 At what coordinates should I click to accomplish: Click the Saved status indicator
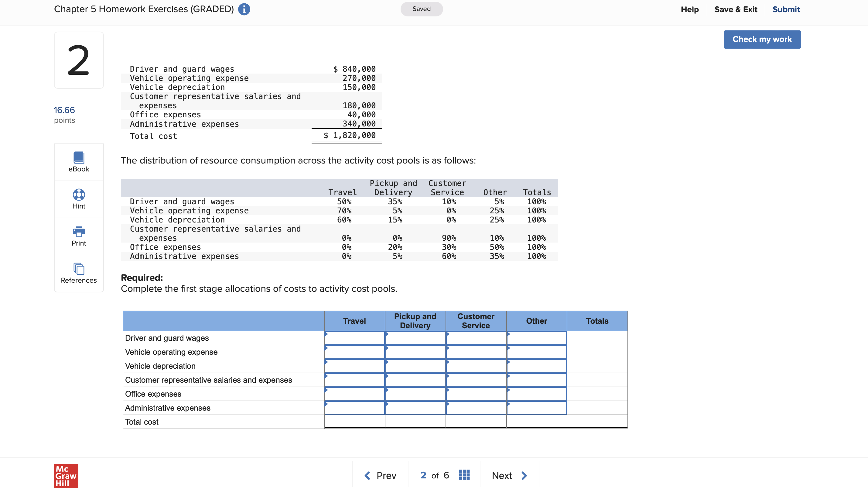click(x=422, y=9)
